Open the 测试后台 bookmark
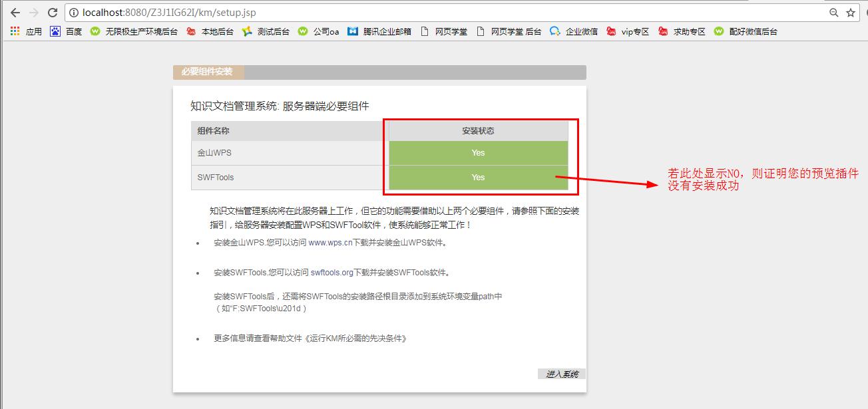Viewport: 868px width, 409px height. [266, 31]
